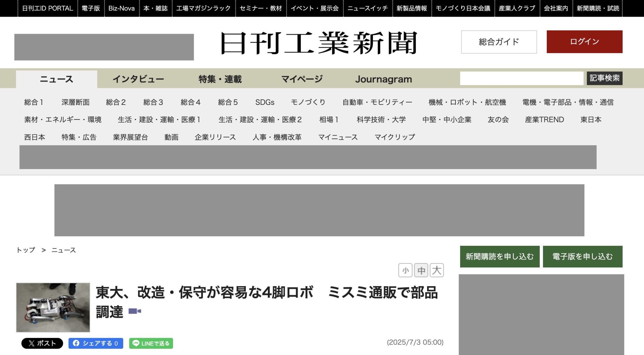Set font size to large (大)
The image size is (644, 355).
click(436, 270)
